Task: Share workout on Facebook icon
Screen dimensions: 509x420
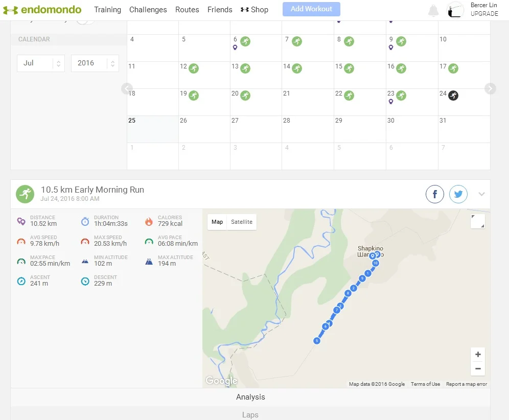Action: tap(435, 194)
